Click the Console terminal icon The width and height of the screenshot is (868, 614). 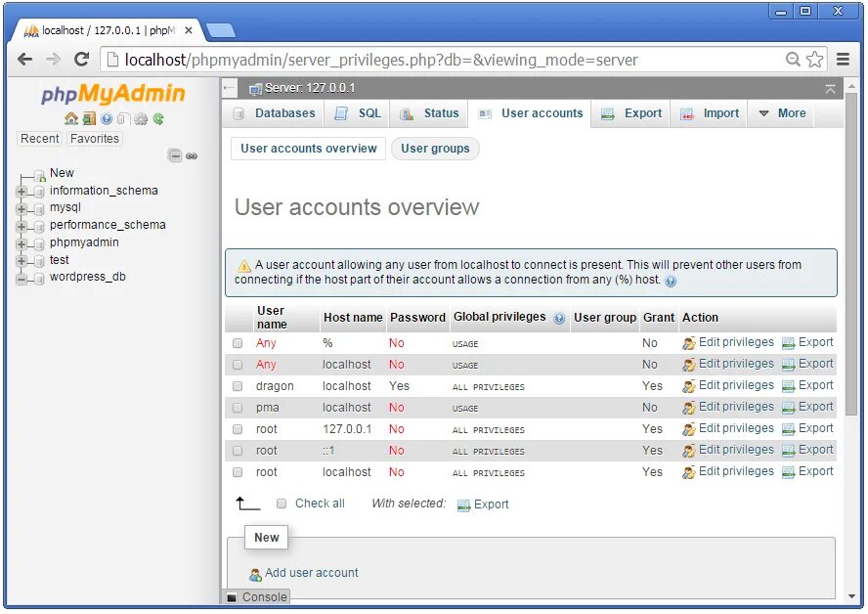click(232, 597)
